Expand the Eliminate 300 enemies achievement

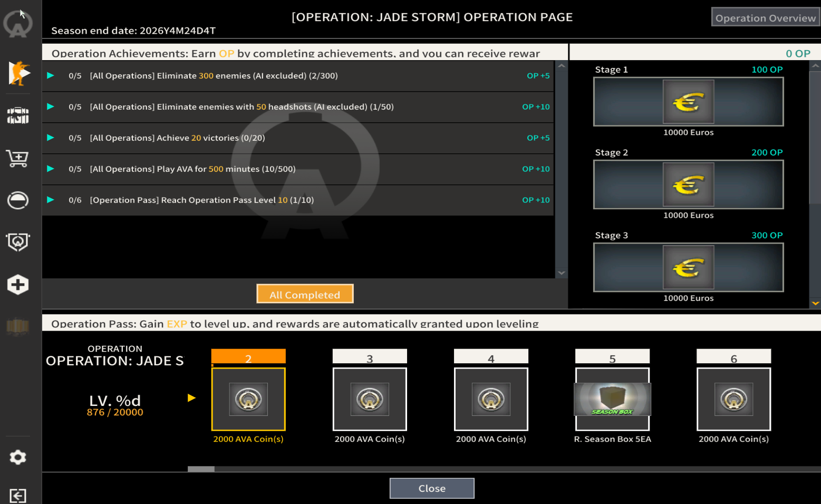(x=51, y=76)
